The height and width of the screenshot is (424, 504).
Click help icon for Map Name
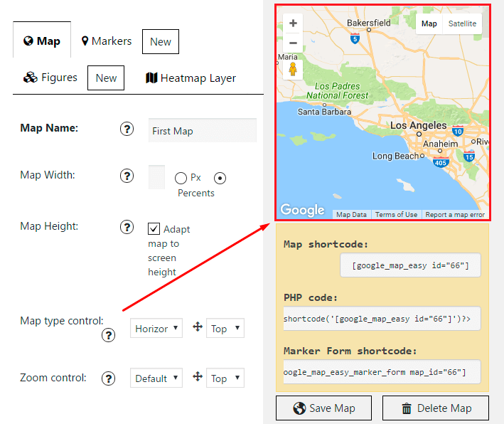coord(127,129)
